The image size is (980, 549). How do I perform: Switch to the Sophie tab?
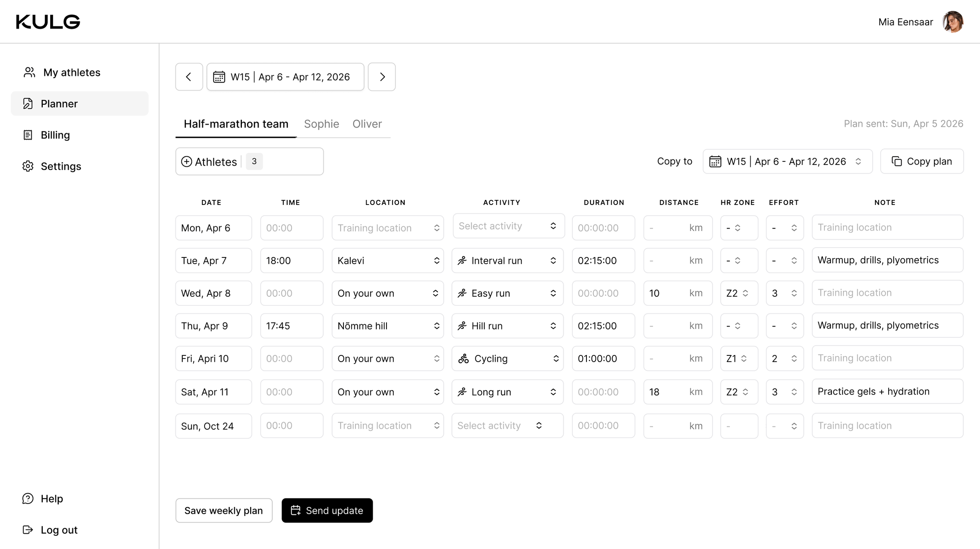point(321,124)
